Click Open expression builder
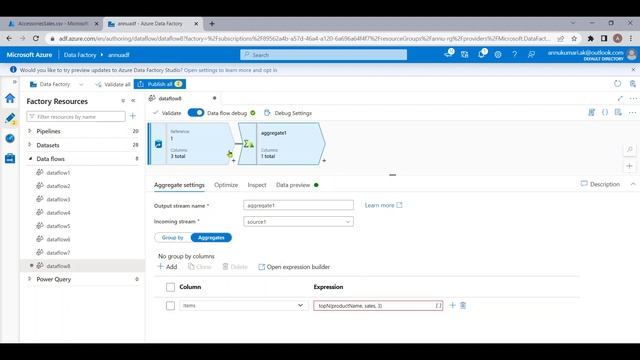The height and width of the screenshot is (360, 640). coord(294,267)
